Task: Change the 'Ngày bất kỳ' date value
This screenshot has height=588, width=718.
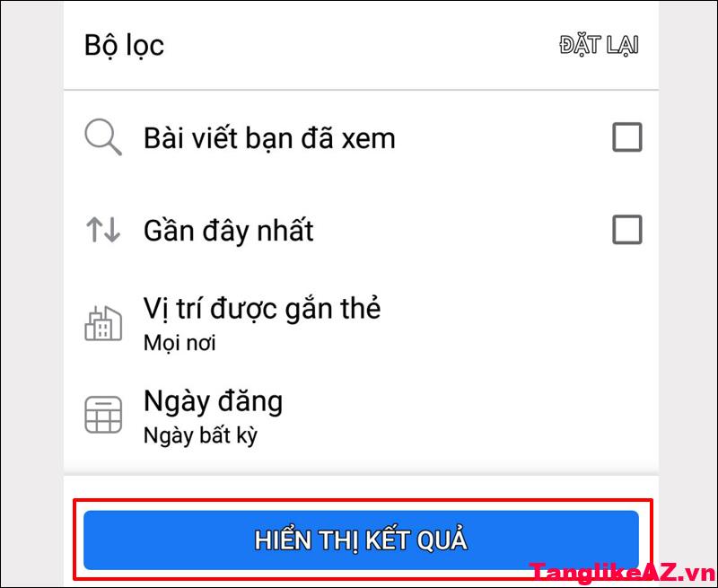Action: pos(200,435)
